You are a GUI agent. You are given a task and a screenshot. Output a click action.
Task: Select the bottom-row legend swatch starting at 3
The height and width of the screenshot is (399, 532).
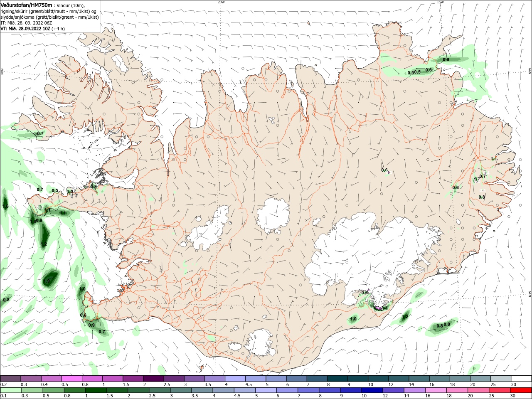[181, 390]
